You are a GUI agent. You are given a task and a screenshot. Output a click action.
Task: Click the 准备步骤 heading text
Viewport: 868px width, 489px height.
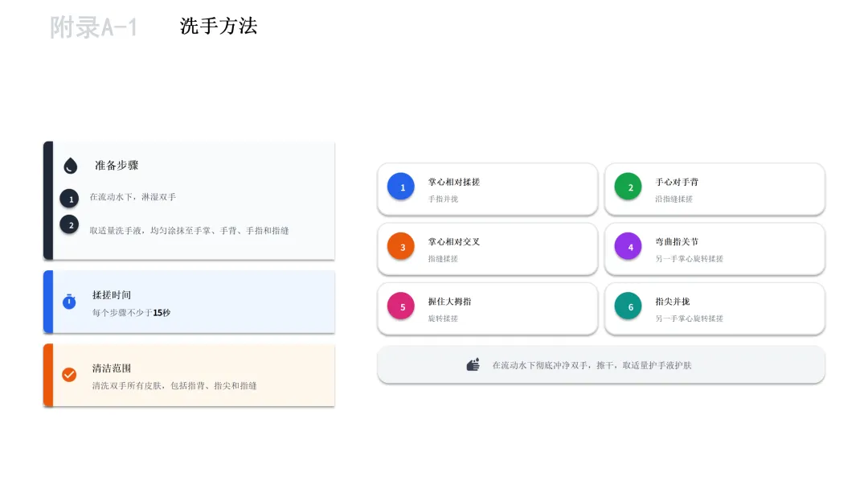coord(117,166)
